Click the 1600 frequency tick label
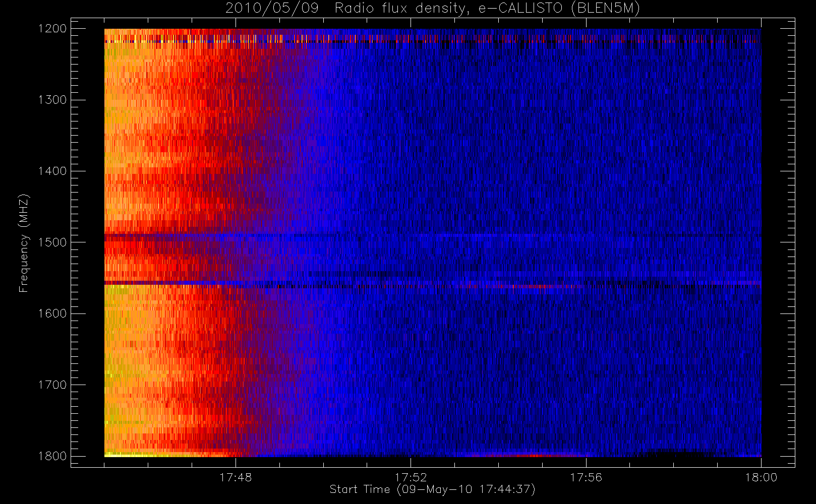Image resolution: width=816 pixels, height=504 pixels. click(52, 313)
